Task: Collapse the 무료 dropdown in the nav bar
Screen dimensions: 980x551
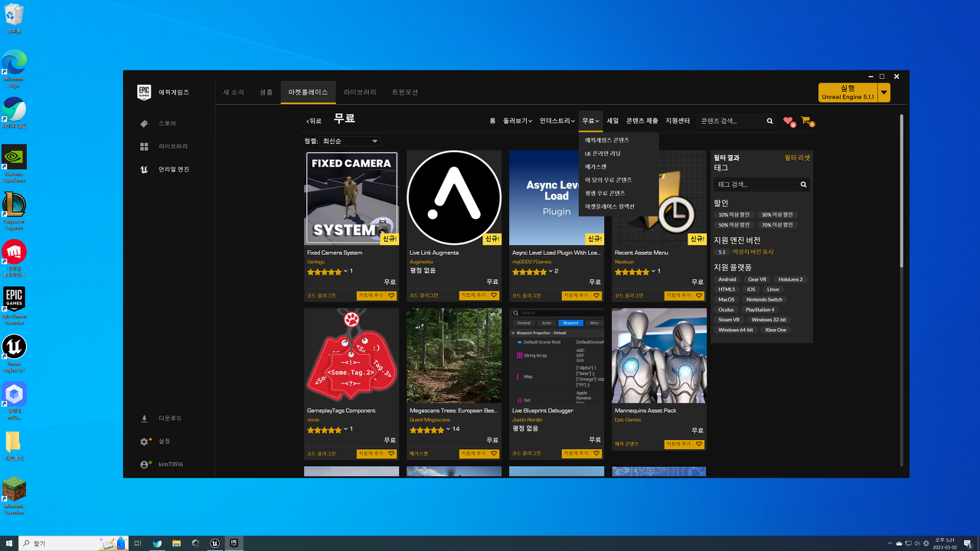Action: pyautogui.click(x=590, y=121)
